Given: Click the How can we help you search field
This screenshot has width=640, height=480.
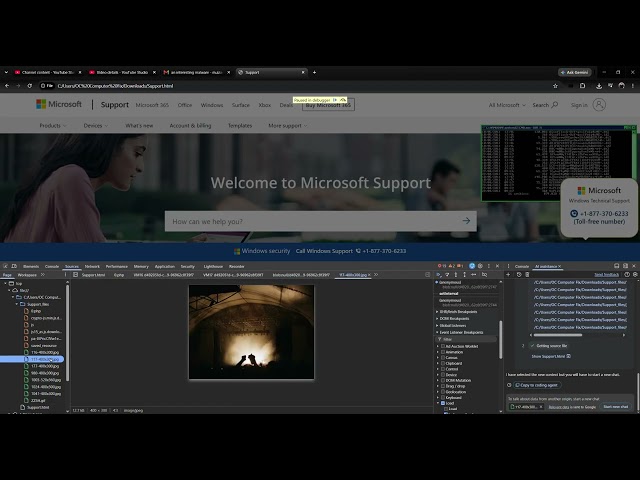Looking at the screenshot, I should click(x=320, y=221).
